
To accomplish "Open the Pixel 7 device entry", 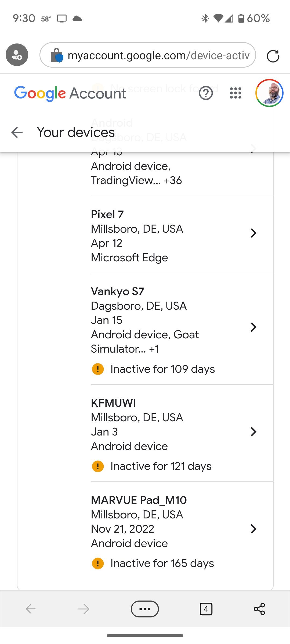I will tap(137, 229).
